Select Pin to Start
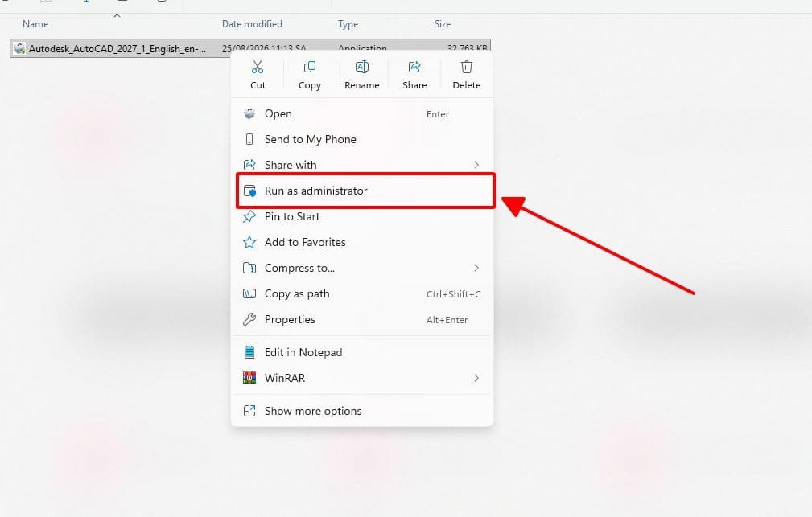The height and width of the screenshot is (517, 812). pos(362,217)
